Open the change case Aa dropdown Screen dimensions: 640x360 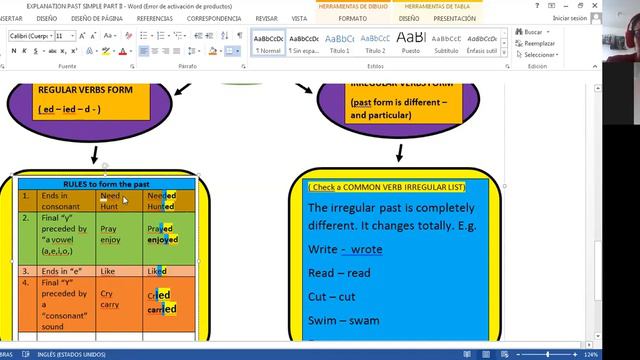pyautogui.click(x=108, y=36)
